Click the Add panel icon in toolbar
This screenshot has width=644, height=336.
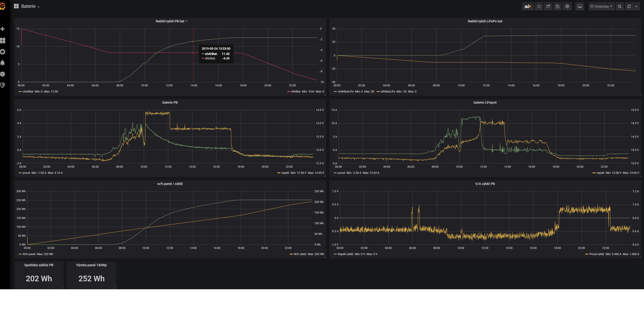click(528, 6)
